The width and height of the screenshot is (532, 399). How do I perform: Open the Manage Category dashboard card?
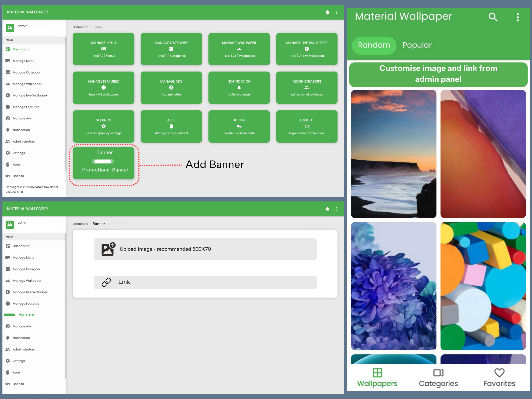(171, 49)
